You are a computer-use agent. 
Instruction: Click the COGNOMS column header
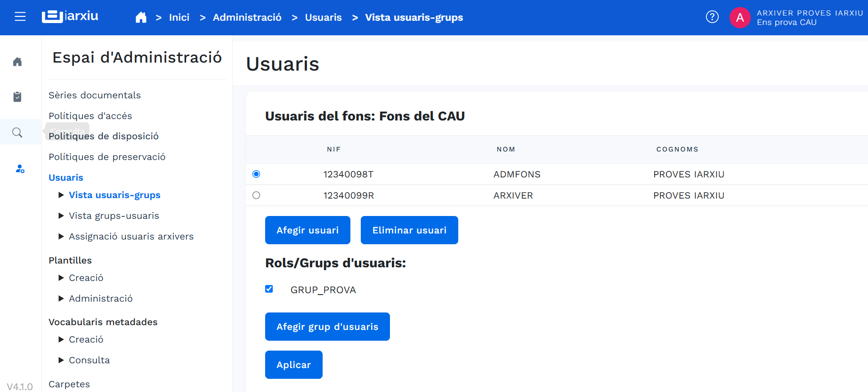(677, 149)
